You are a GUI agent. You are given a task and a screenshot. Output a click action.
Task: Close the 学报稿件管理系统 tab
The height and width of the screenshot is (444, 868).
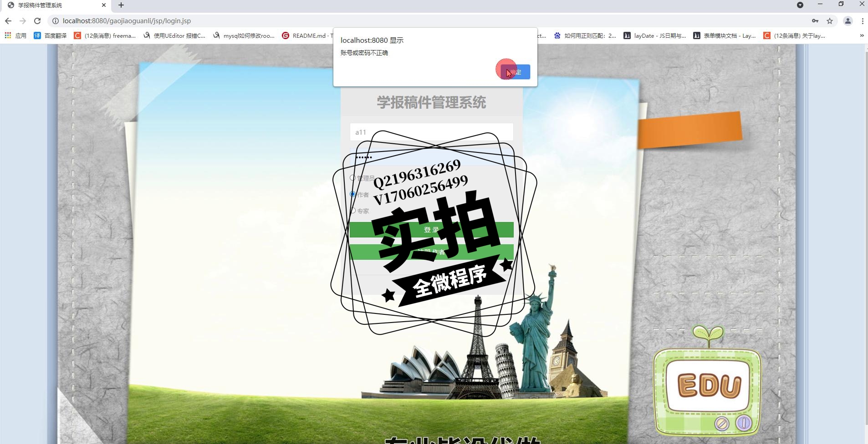click(x=104, y=5)
